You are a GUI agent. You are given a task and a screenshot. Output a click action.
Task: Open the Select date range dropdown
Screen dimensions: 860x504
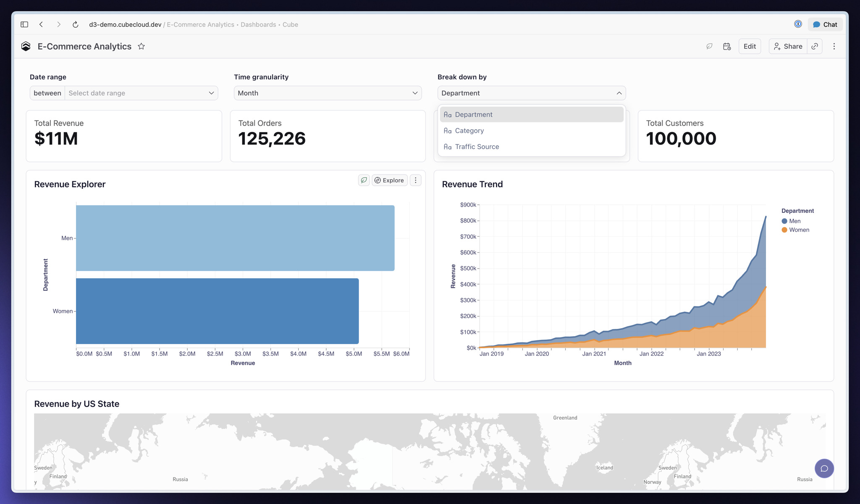[141, 93]
